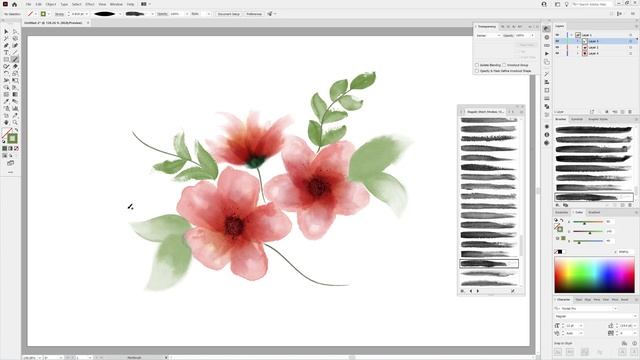
Task: Select the Selection tool arrow
Action: [6, 31]
